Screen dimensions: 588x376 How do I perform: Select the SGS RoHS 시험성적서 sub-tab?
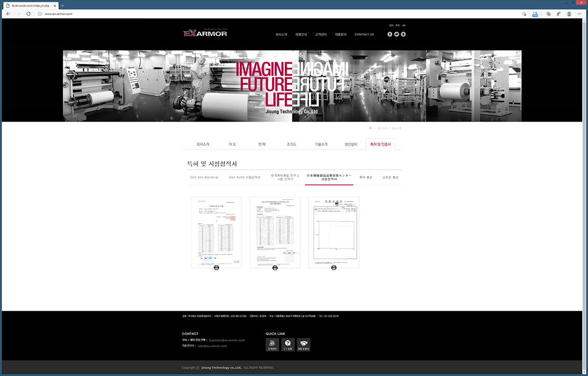click(x=245, y=177)
